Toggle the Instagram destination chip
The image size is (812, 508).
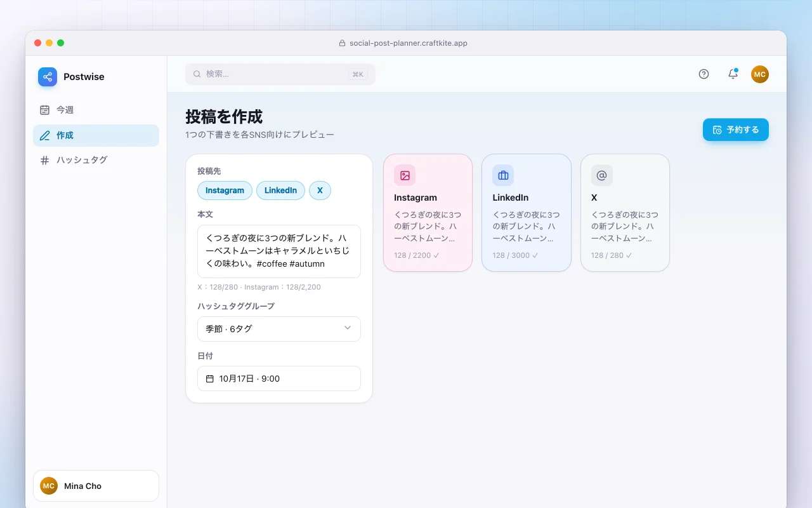(225, 190)
